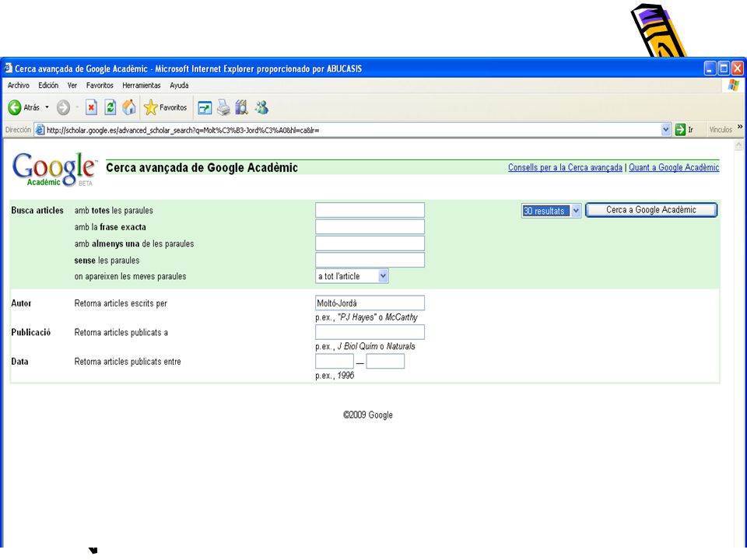Click the Google Acadèmic logo
The height and width of the screenshot is (560, 747).
coord(54,169)
